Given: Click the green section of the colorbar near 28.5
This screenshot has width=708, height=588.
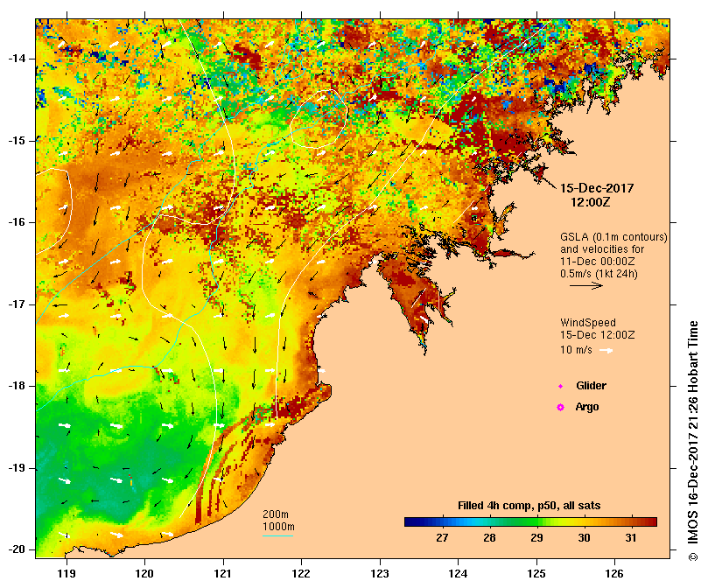Looking at the screenshot, I should pos(513,522).
